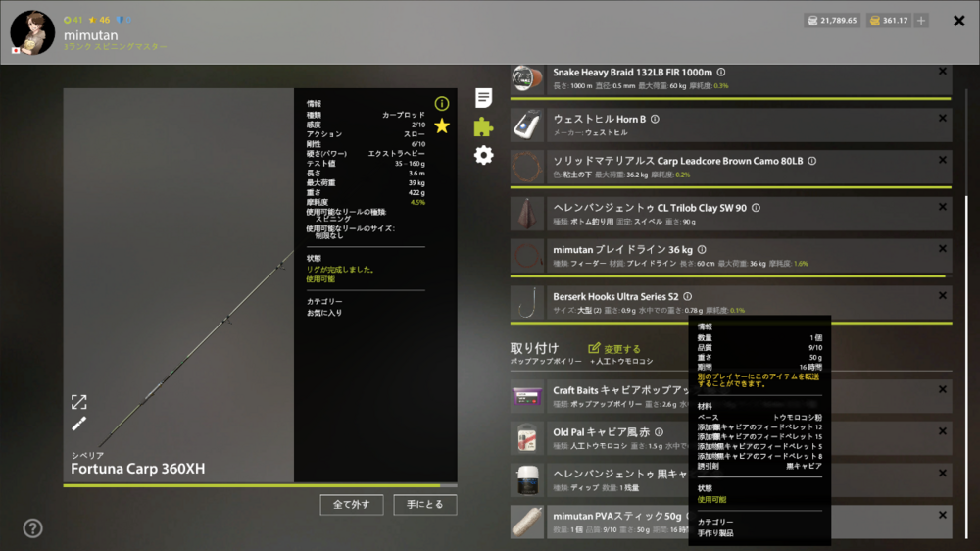Click the Berserk Hooks Ultra Series S2 title

pos(615,296)
